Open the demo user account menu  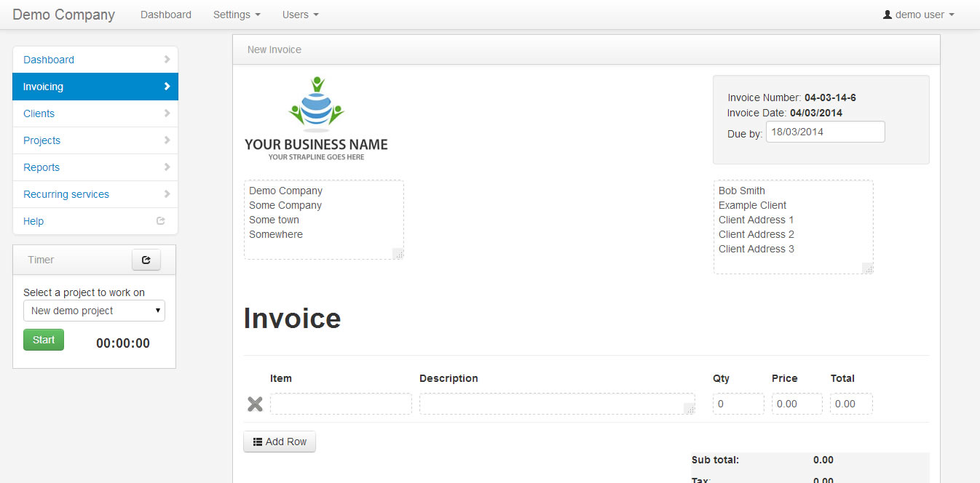pos(918,15)
